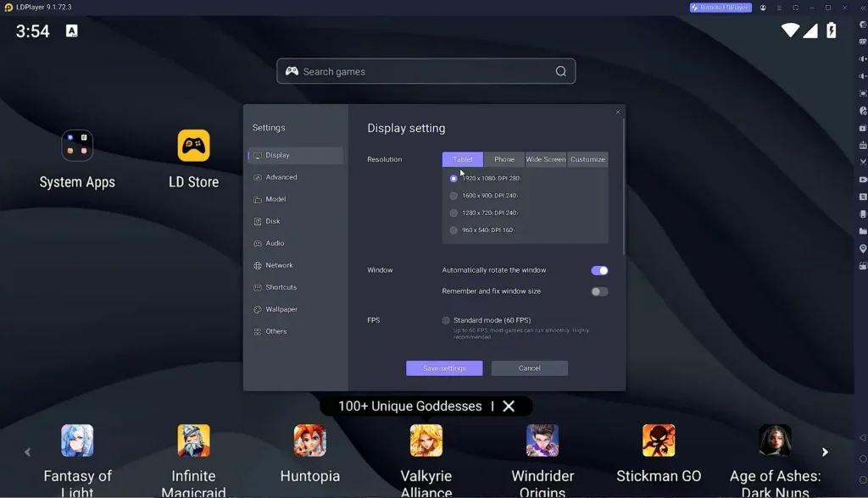This screenshot has height=498, width=868.
Task: Disable Automatically rotate the window
Action: [x=599, y=269]
